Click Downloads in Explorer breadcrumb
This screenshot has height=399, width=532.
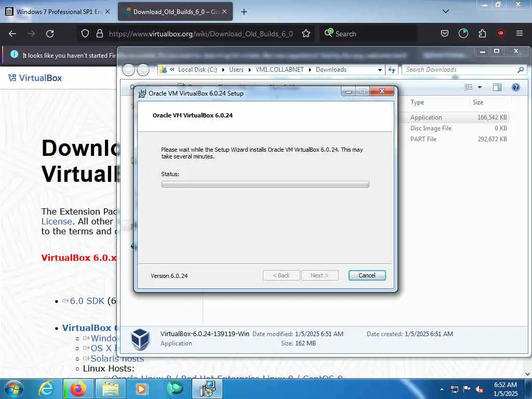pyautogui.click(x=331, y=70)
